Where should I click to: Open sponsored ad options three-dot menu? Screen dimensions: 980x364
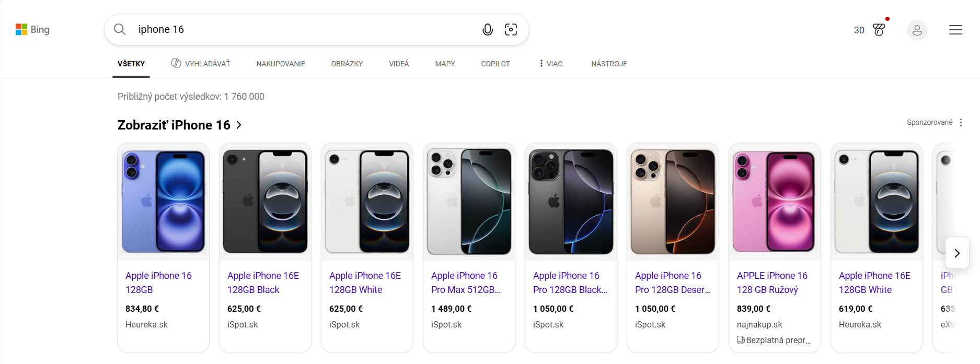(961, 123)
